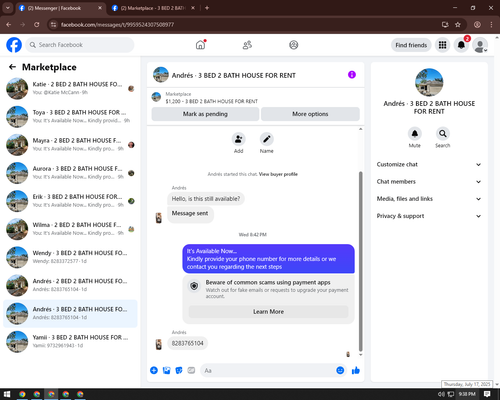
Task: Click the Name pencil icon
Action: pyautogui.click(x=267, y=139)
